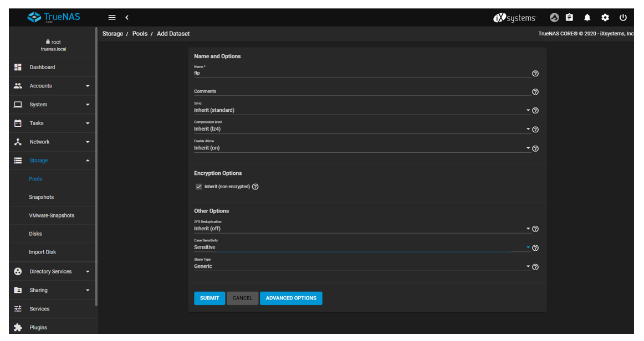The width and height of the screenshot is (644, 341).
Task: Click the Services sliders icon
Action: [18, 308]
